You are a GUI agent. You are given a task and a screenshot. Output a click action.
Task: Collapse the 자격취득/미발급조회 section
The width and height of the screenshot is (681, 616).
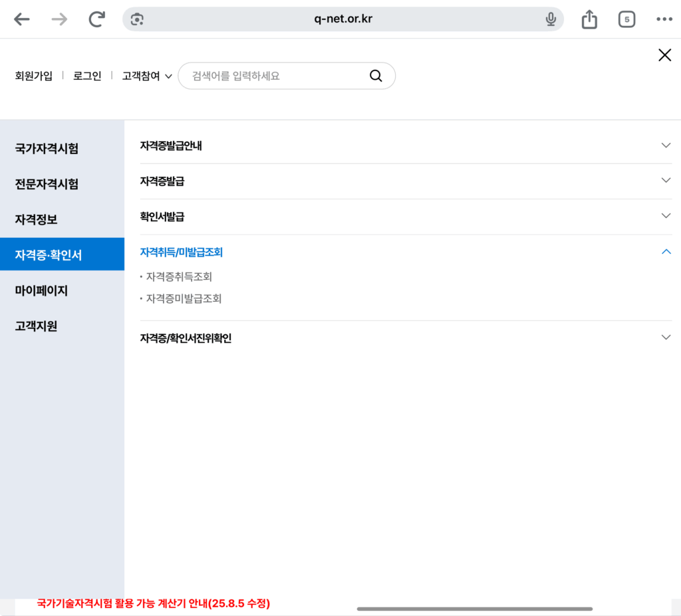665,252
